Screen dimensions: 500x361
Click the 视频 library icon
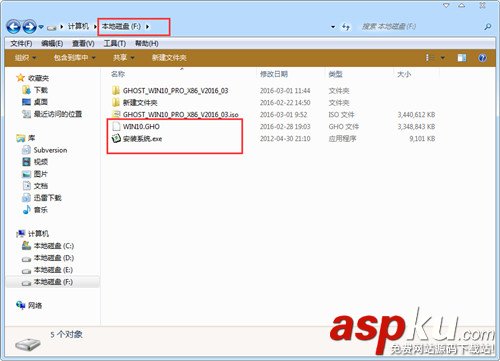click(x=26, y=162)
